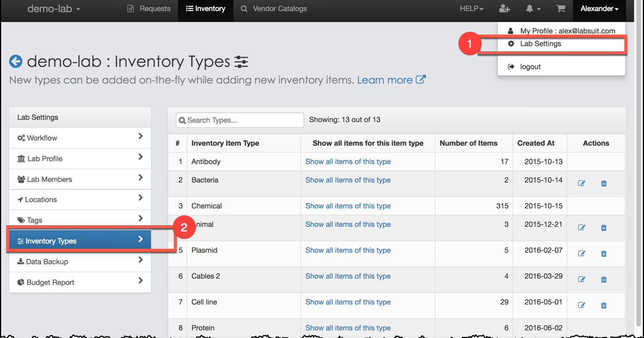
Task: Open the Requests menu item
Action: (148, 9)
